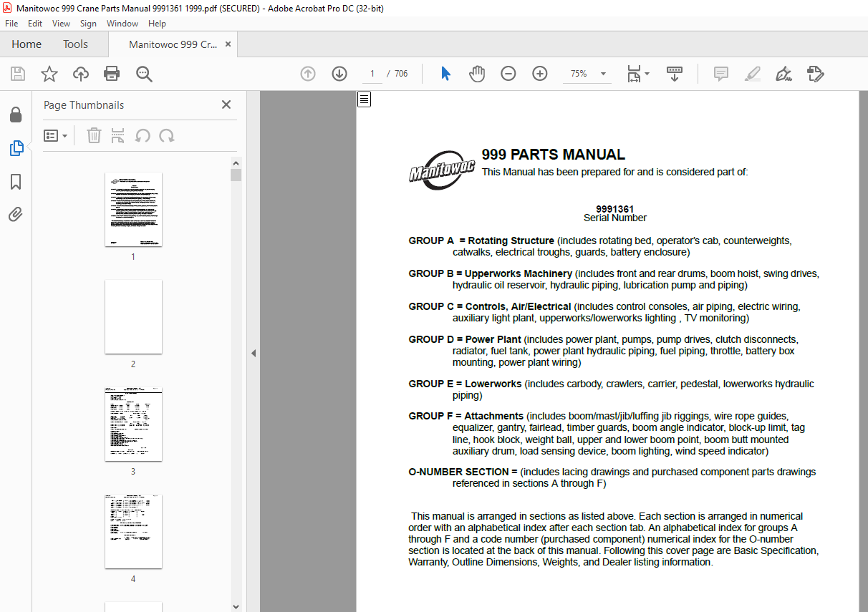Select the arrow selection tool

tap(445, 74)
